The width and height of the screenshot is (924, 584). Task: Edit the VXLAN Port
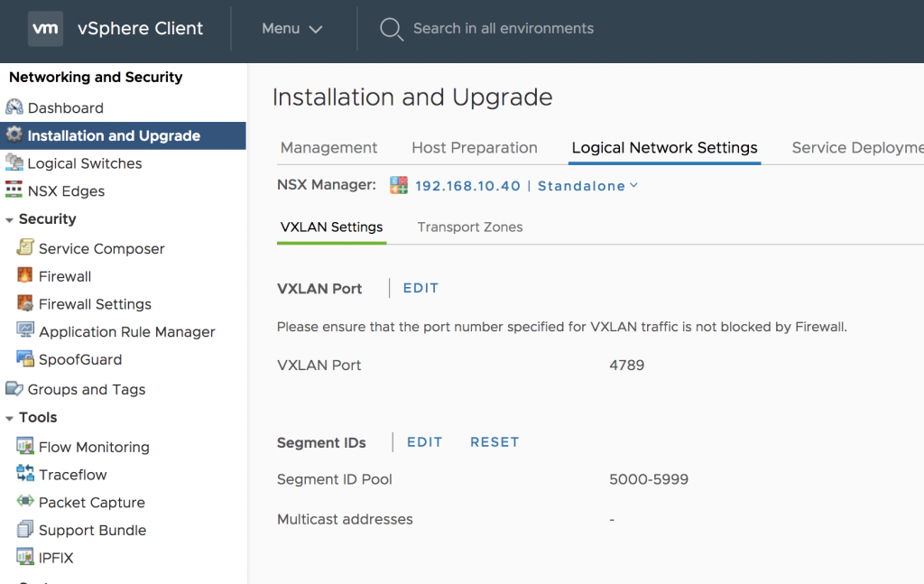pos(420,288)
